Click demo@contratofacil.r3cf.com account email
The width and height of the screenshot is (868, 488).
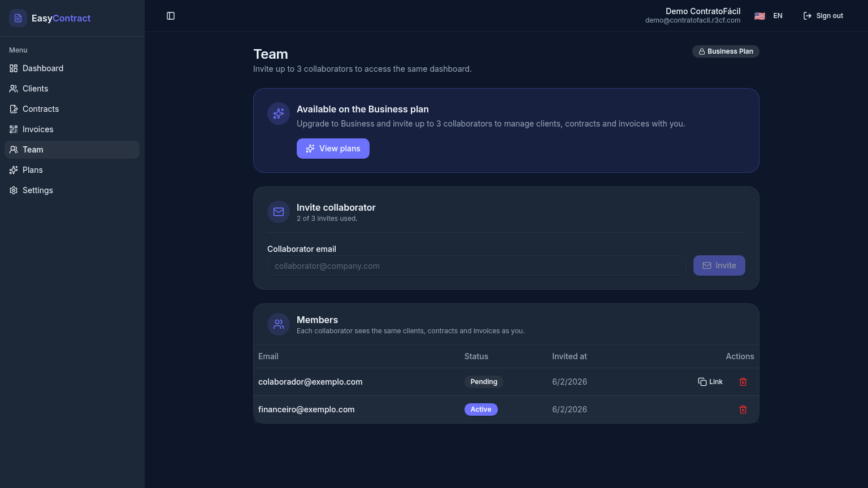693,20
